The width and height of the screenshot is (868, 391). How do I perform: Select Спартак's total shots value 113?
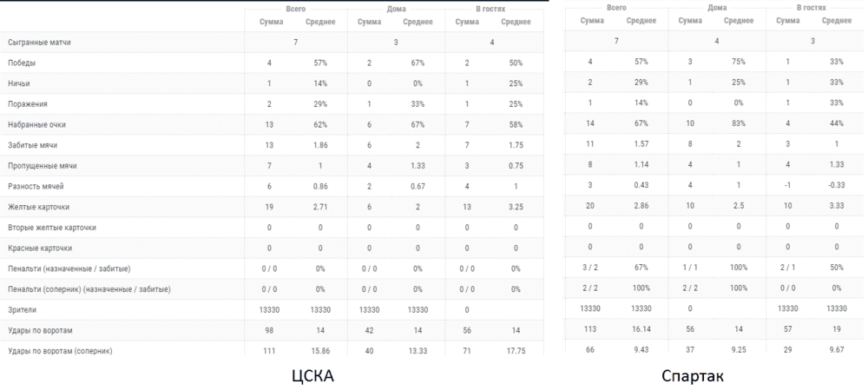[591, 329]
